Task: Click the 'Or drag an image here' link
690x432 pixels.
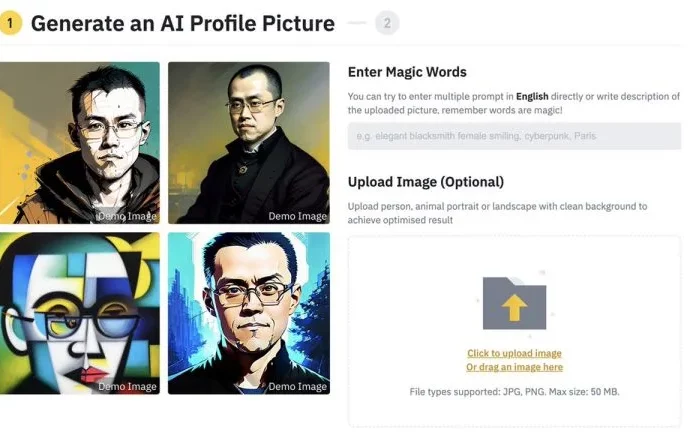Action: coord(514,367)
